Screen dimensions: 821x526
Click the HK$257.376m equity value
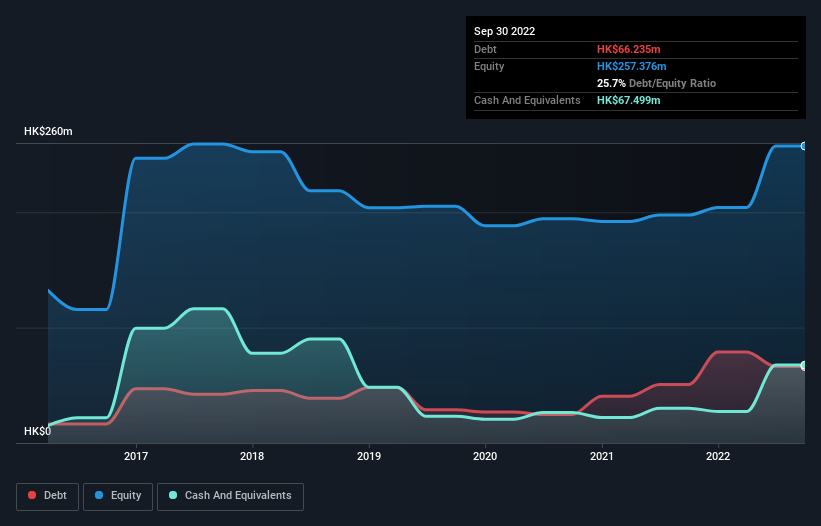631,66
